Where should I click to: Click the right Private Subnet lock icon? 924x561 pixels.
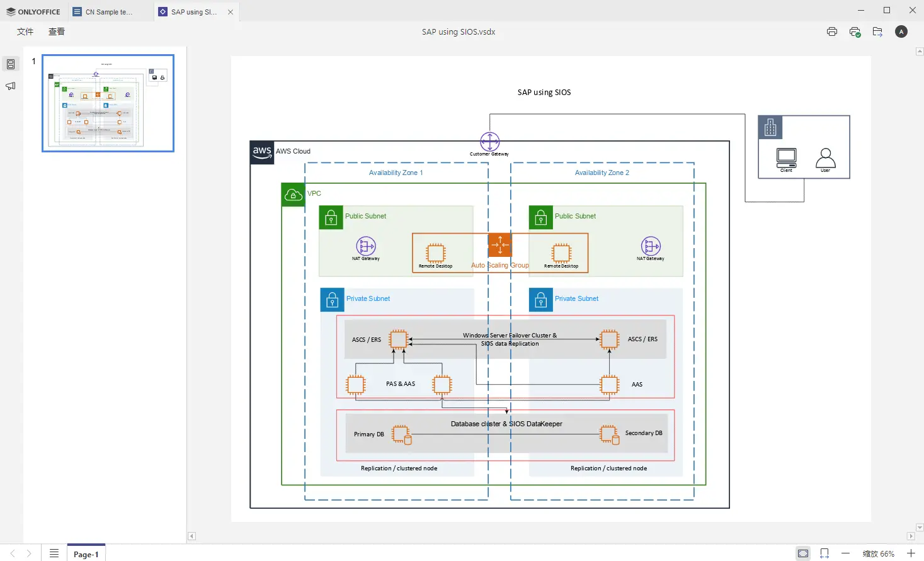540,300
